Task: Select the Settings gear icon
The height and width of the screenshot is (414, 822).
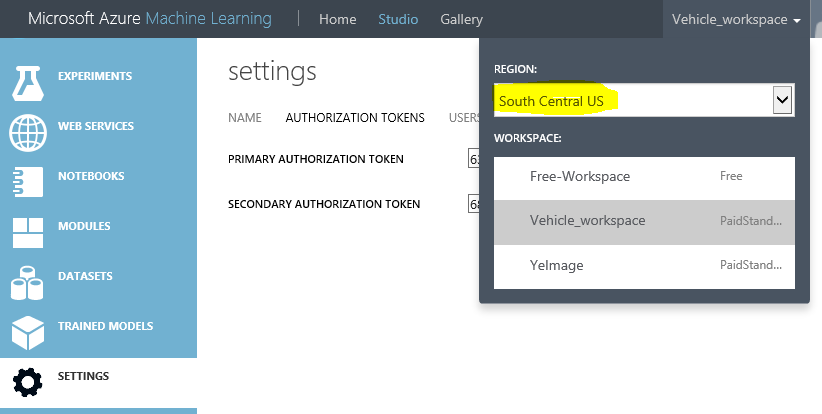Action: 28,382
